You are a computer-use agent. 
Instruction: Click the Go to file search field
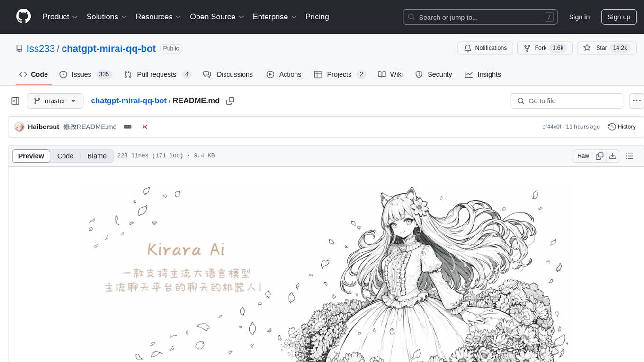(567, 101)
